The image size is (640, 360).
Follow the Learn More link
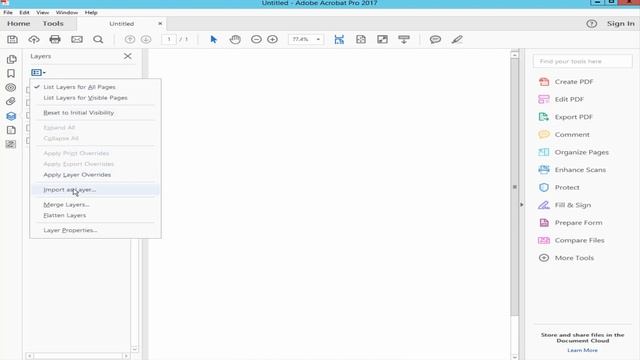582,350
